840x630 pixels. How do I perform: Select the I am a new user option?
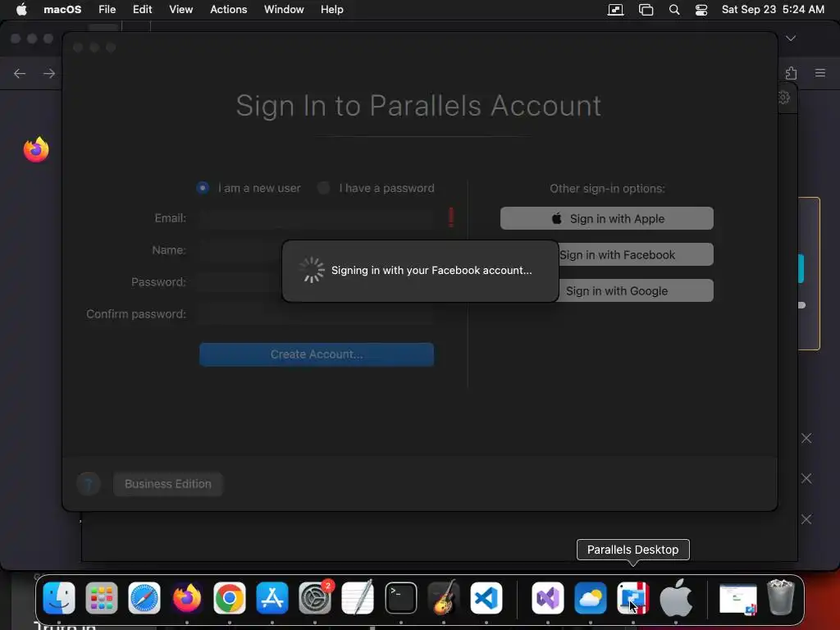click(203, 188)
